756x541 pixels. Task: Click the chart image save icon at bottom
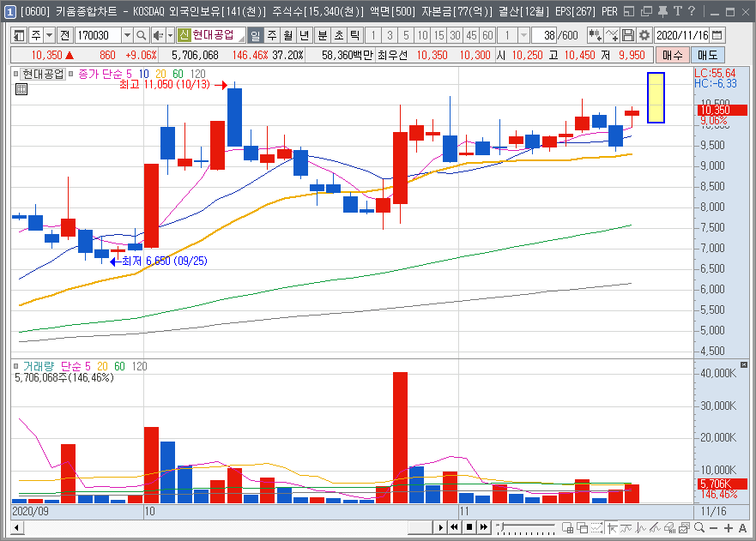point(684,528)
